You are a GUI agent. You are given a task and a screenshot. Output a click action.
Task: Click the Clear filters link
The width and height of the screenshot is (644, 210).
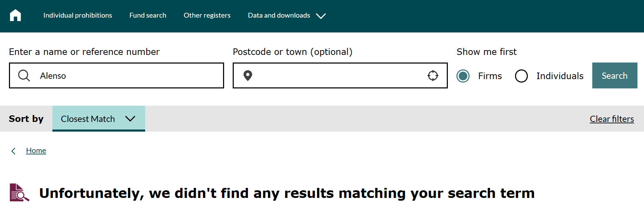[x=612, y=119]
